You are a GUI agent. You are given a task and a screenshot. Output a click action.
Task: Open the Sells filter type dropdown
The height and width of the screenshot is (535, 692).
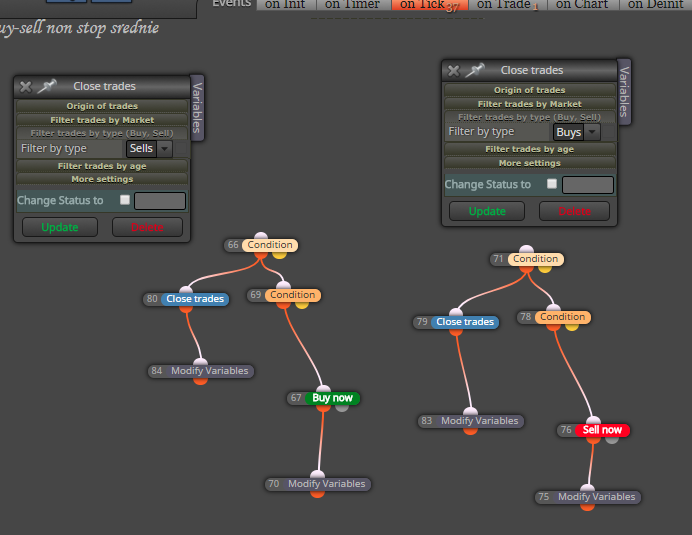(x=149, y=149)
